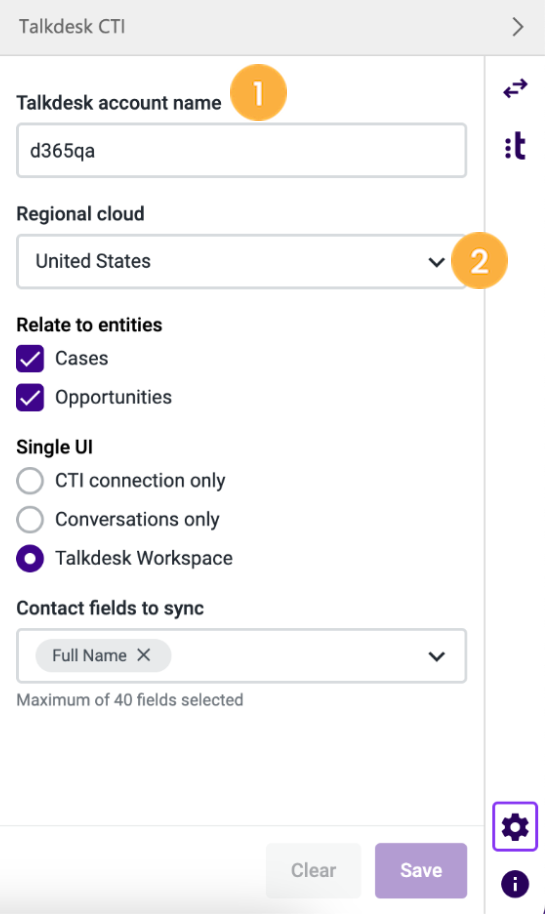Uncheck the Opportunities checkbox
Screen dimensions: 545x915
[30, 397]
